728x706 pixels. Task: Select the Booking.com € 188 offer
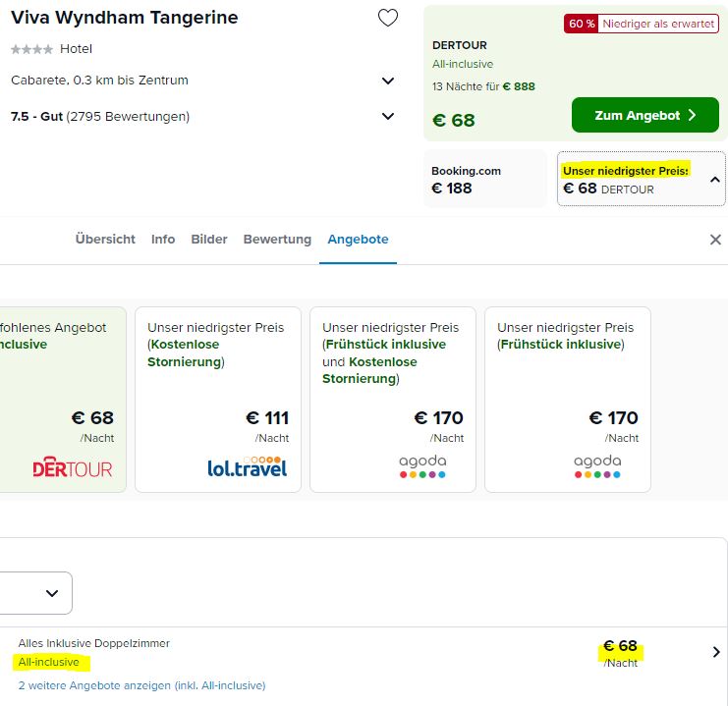[484, 179]
